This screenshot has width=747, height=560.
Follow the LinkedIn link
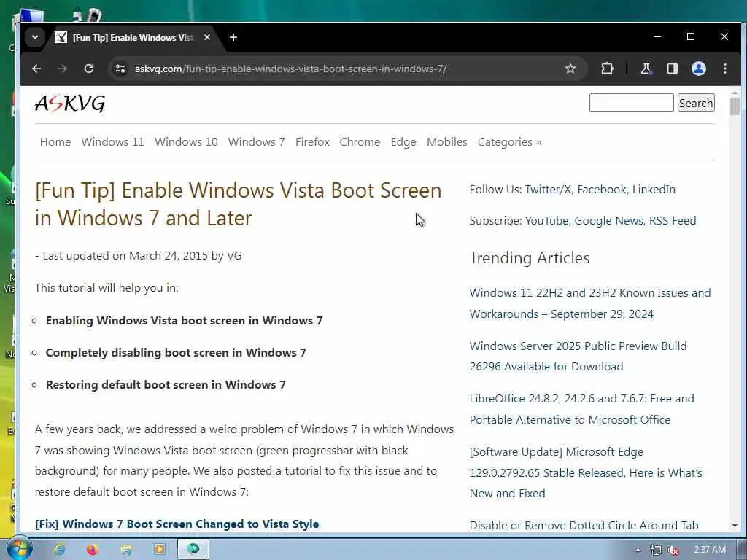[x=654, y=190]
